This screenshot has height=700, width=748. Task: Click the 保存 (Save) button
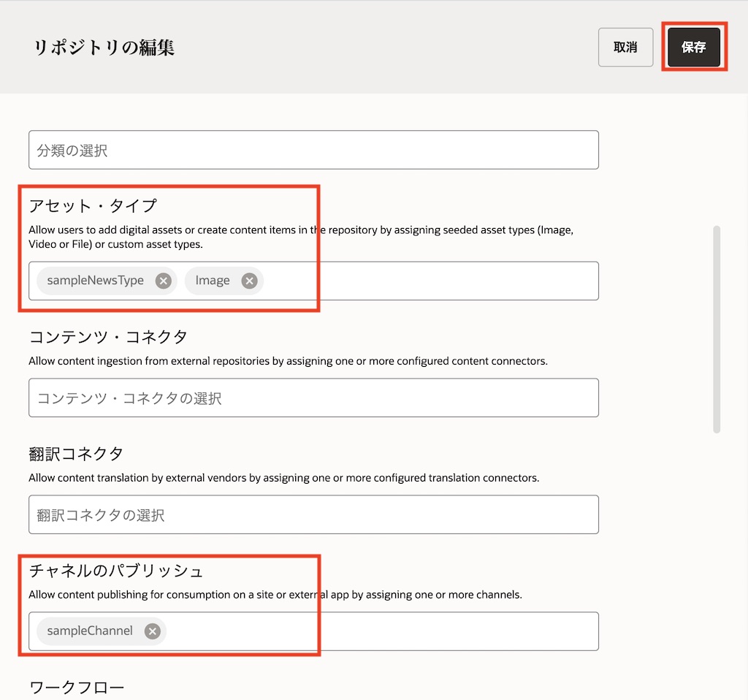pyautogui.click(x=693, y=47)
